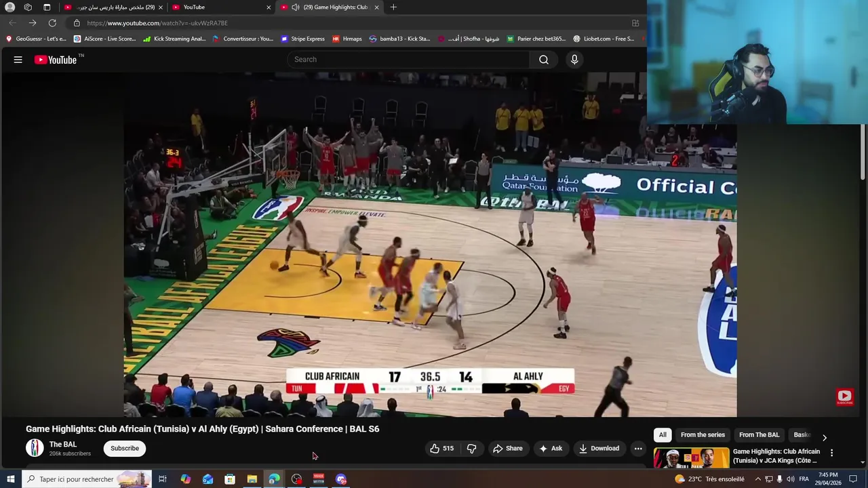
Task: Open a new browser tab
Action: [x=393, y=7]
